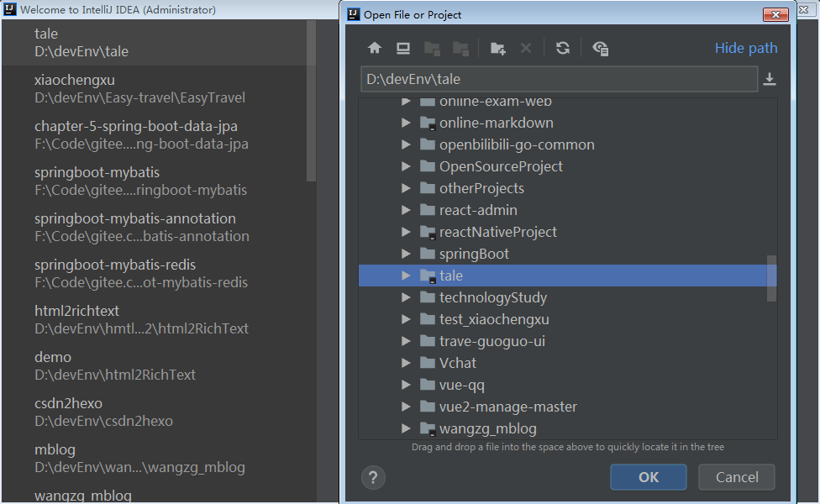820x504 pixels.
Task: Click the path input field
Action: pyautogui.click(x=559, y=80)
